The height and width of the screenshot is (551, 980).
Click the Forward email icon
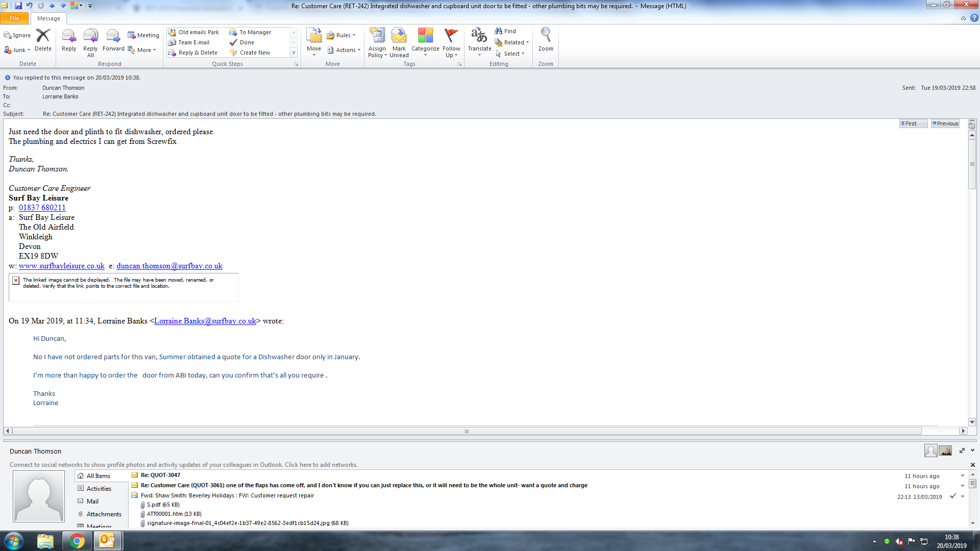(113, 37)
